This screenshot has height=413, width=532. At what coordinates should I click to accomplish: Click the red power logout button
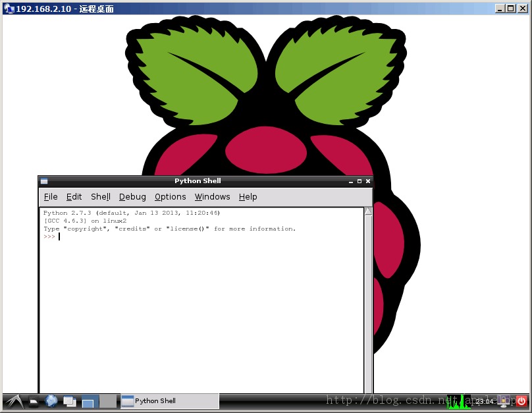(521, 401)
